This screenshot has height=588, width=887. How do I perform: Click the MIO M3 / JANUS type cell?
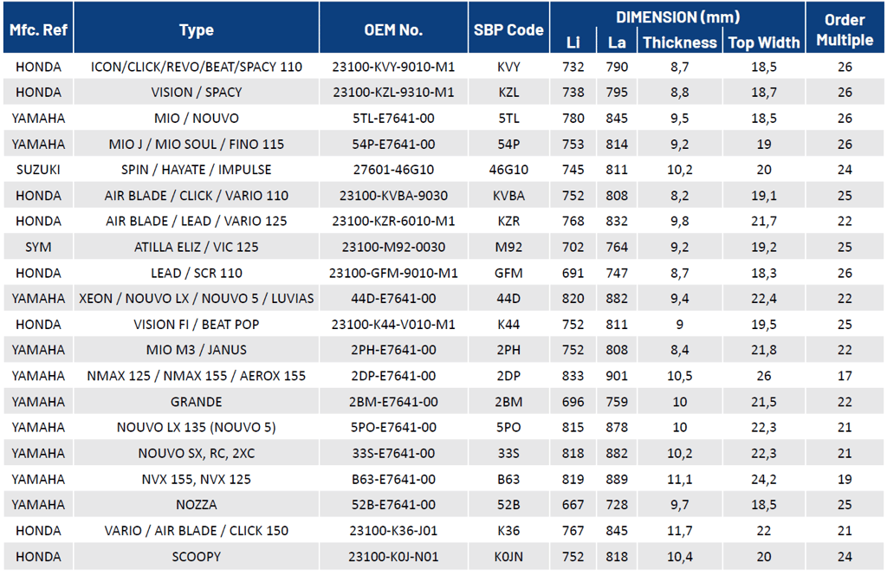[197, 350]
